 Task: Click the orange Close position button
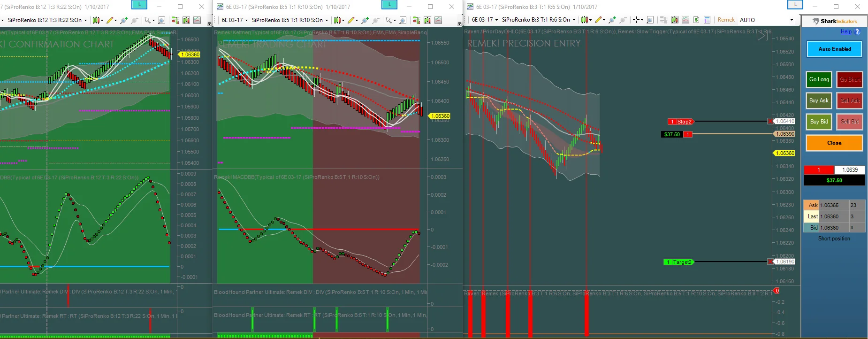[x=834, y=143]
